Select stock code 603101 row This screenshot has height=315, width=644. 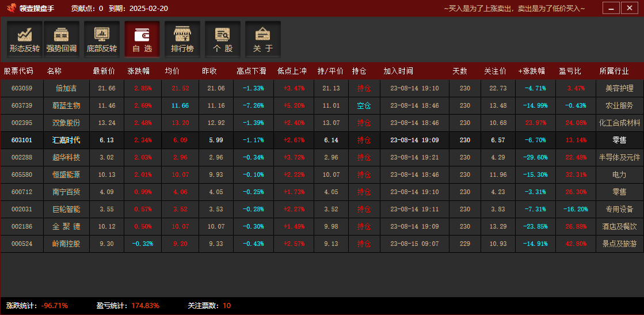(x=22, y=141)
